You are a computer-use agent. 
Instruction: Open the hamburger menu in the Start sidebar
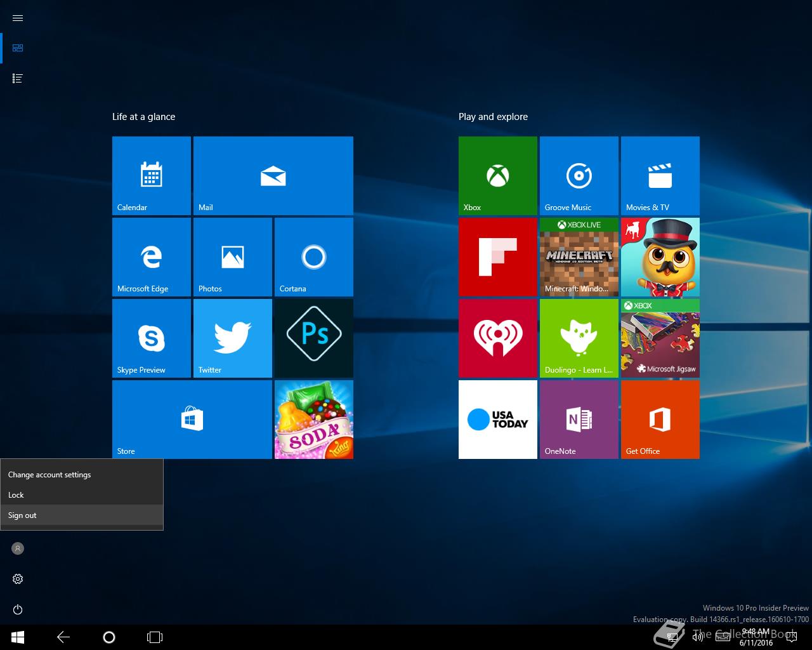(x=18, y=18)
